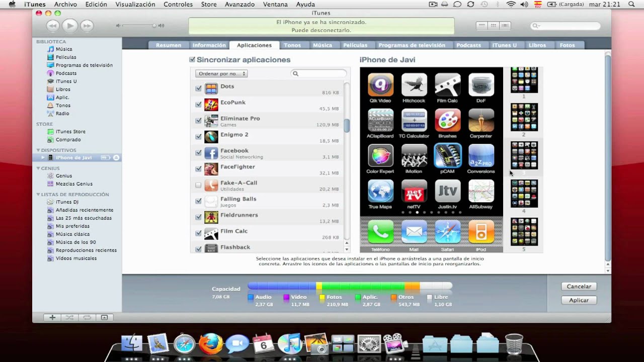
Task: Open Firefox from the macOS Dock
Action: pos(211,344)
